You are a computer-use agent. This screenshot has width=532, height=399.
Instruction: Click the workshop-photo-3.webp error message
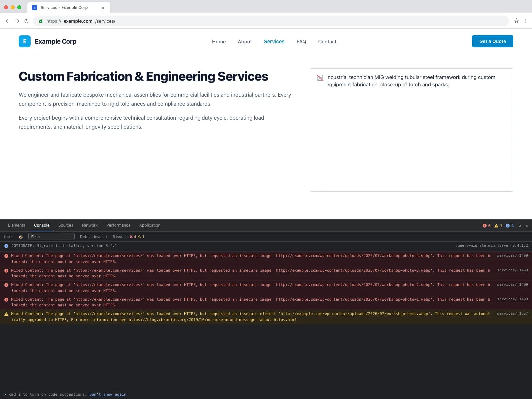tap(266, 273)
